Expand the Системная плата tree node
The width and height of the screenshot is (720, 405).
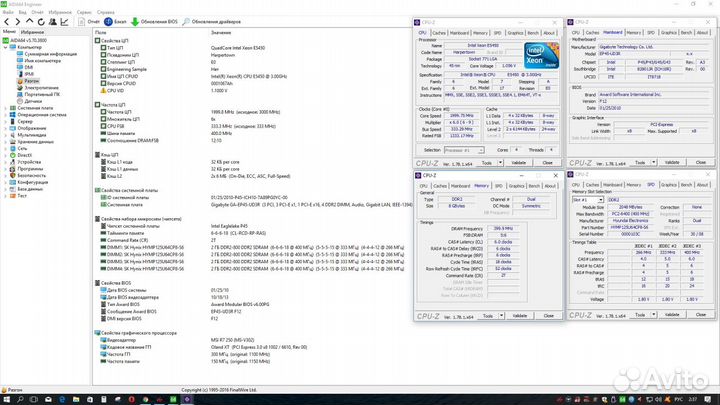pyautogui.click(x=6, y=108)
